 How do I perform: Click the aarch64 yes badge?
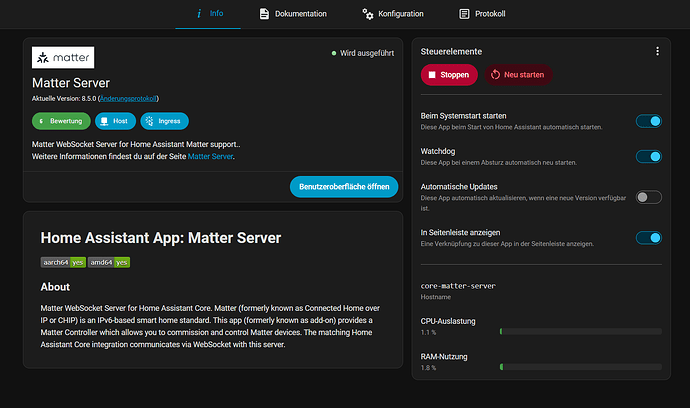(x=63, y=262)
